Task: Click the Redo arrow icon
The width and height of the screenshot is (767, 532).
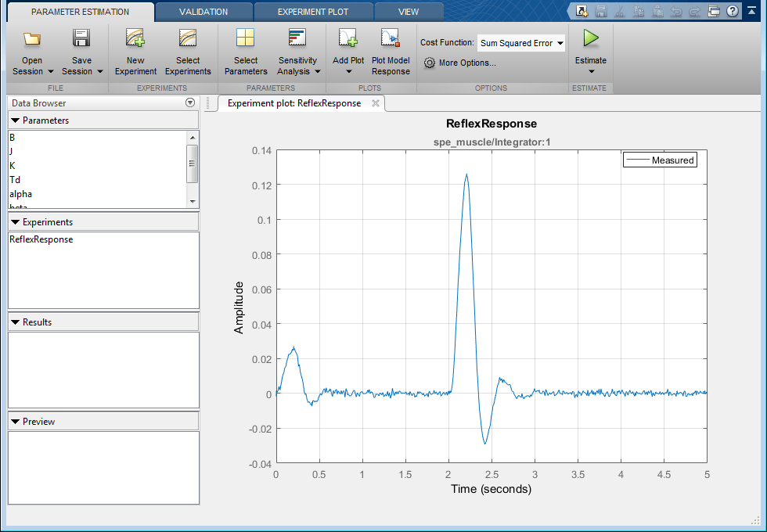Action: click(695, 11)
